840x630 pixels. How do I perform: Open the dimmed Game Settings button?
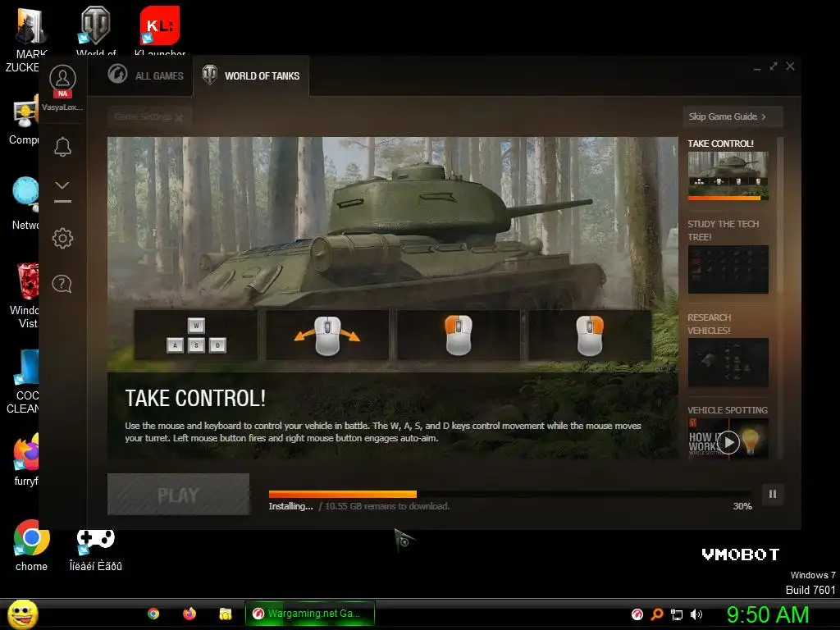pos(149,116)
